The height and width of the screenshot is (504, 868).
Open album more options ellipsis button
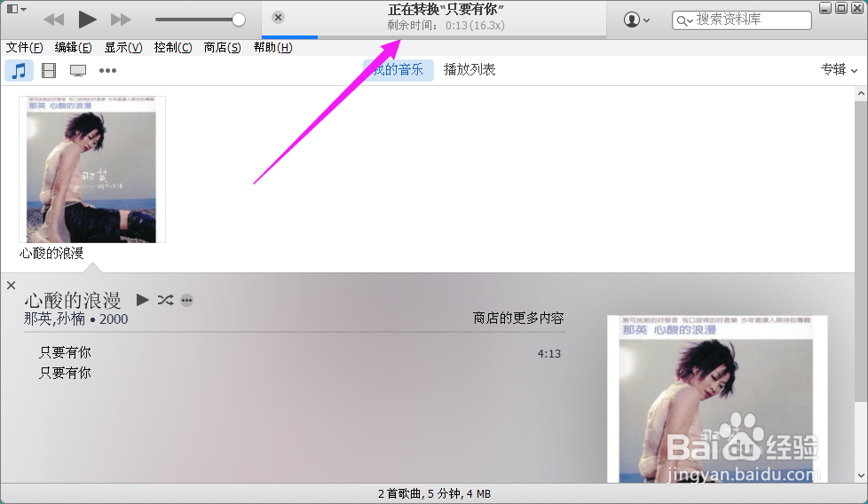(x=187, y=301)
